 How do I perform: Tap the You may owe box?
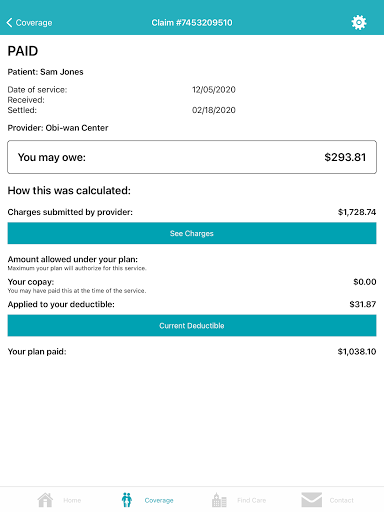(x=192, y=157)
